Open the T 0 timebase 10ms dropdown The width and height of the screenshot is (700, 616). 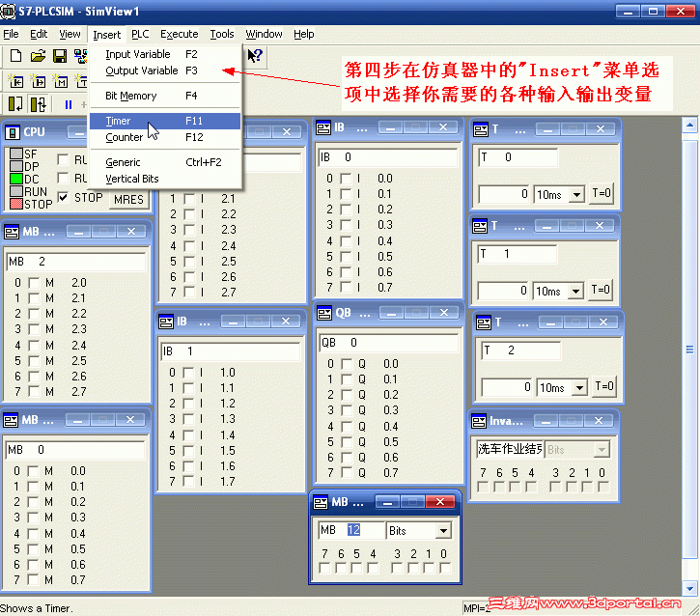pos(576,195)
